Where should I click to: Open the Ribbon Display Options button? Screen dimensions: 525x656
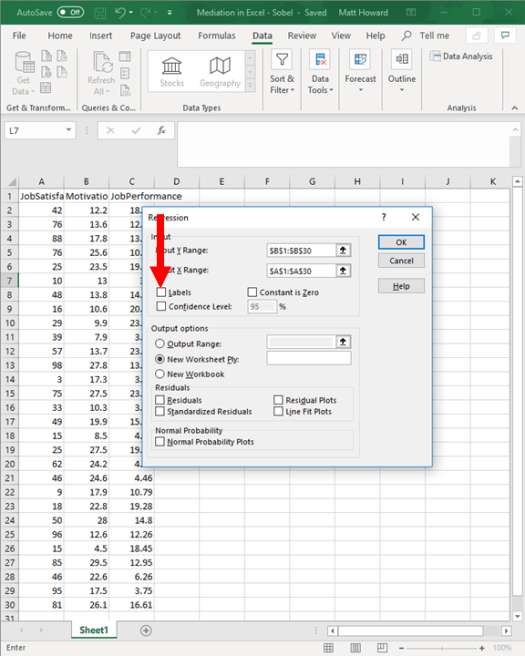(411, 13)
